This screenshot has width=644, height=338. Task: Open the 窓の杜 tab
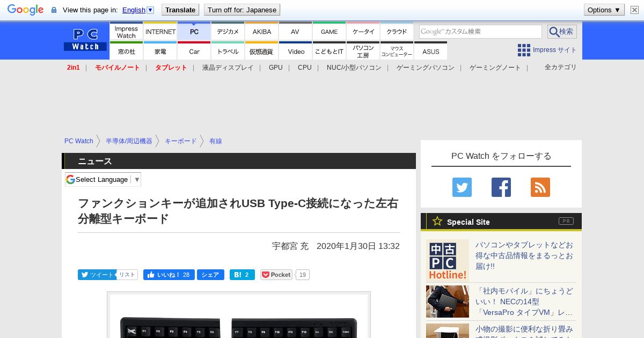(126, 51)
